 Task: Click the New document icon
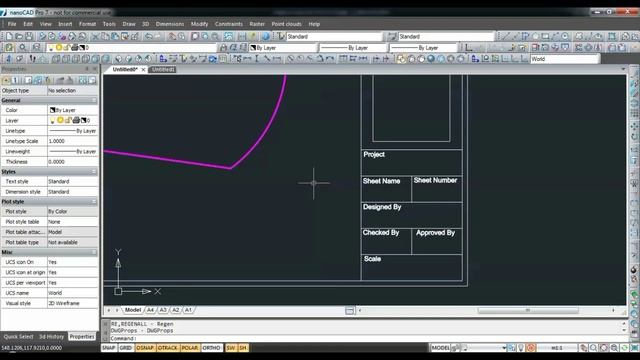pos(9,37)
